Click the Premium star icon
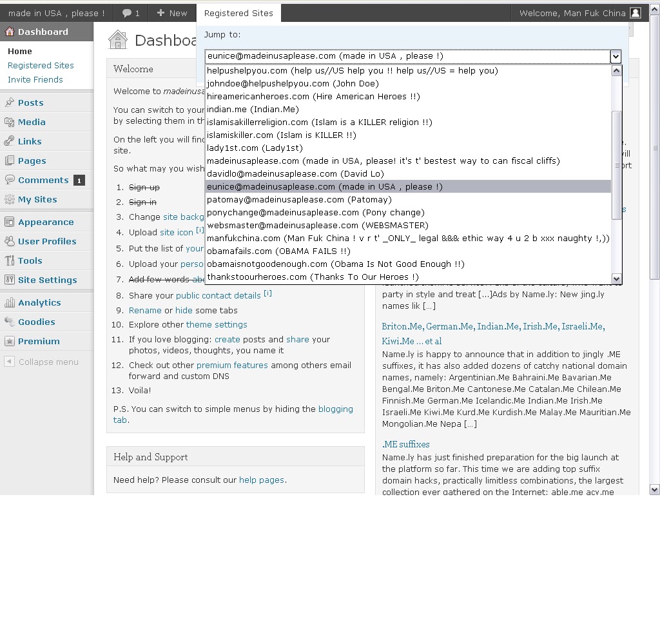The width and height of the screenshot is (660, 644). 9,341
